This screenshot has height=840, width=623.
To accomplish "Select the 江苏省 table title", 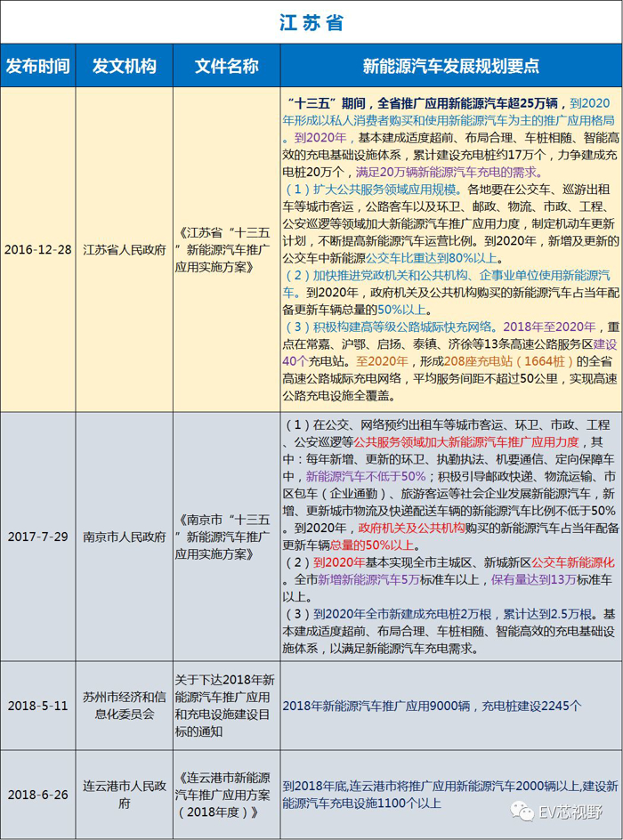I will [311, 22].
